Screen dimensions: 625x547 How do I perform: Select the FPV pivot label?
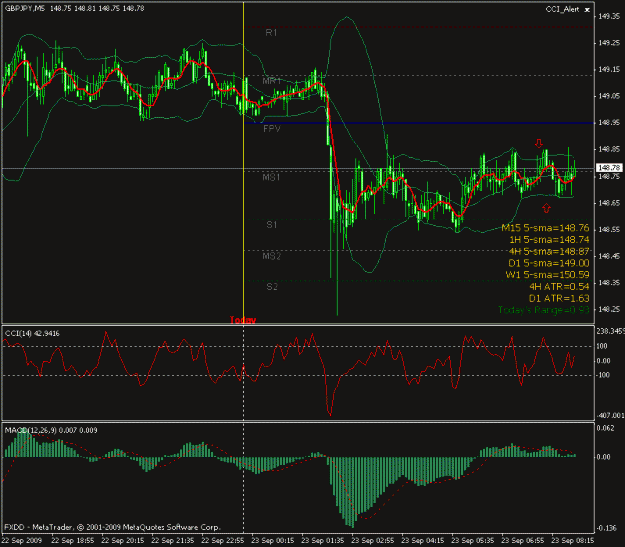point(272,129)
